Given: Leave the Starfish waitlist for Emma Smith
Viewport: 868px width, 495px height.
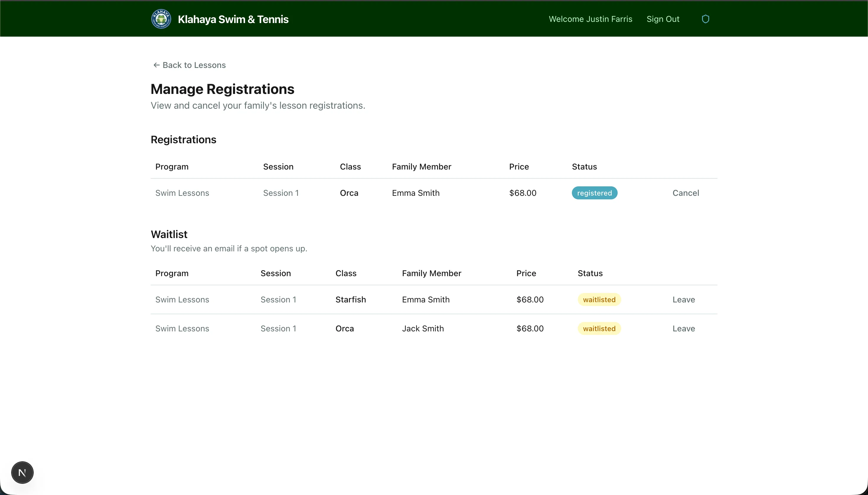Looking at the screenshot, I should pos(683,299).
